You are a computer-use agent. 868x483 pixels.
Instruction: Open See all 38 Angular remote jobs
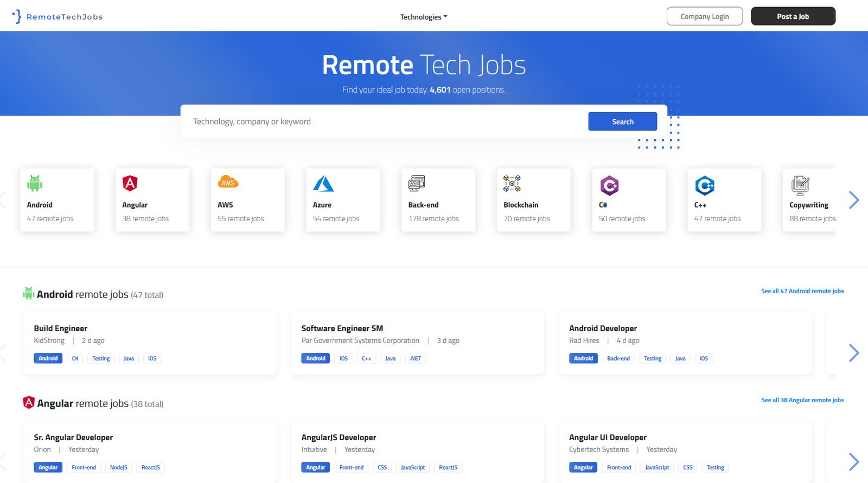pos(802,400)
